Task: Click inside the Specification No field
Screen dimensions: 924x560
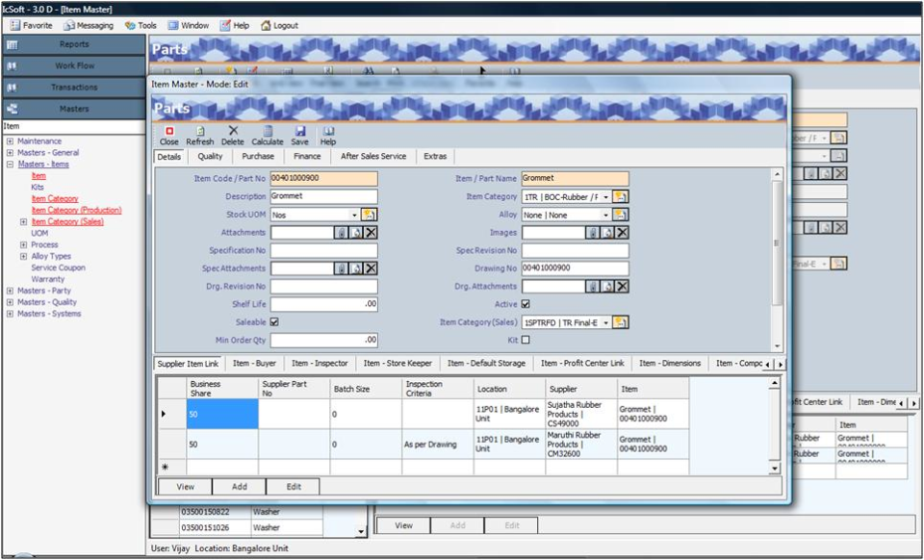Action: tap(322, 250)
